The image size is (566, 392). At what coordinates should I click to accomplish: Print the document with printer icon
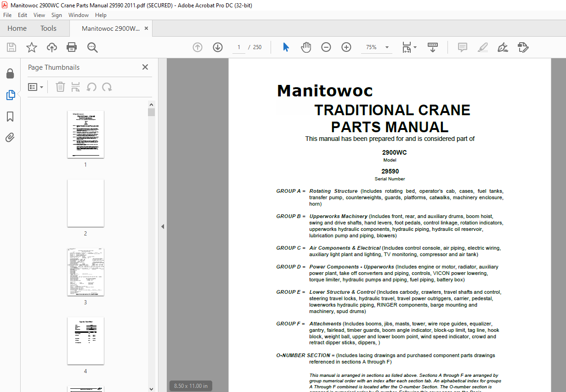pos(72,47)
